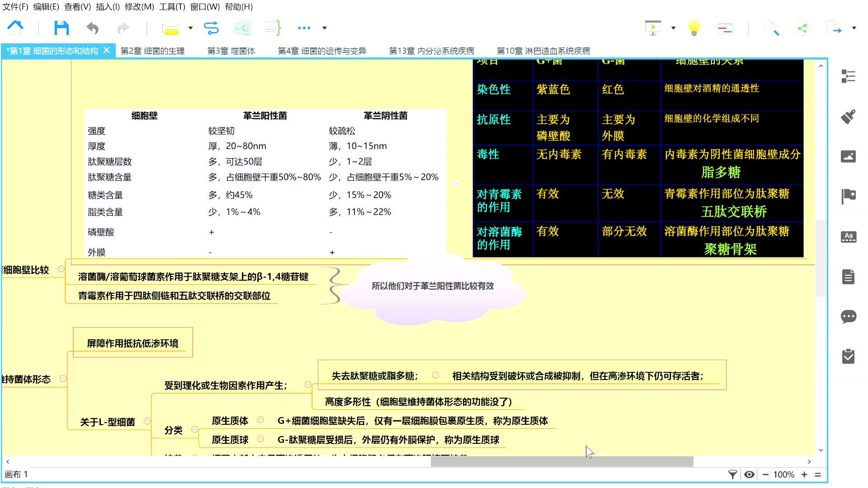This screenshot has width=868, height=488.
Task: Collapse the 原生质球 node
Action: (260, 439)
